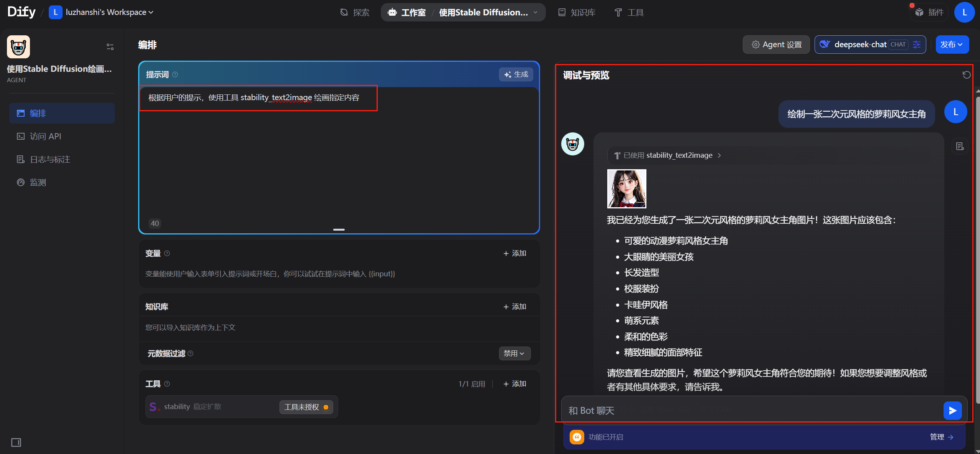Click the generated anime girl image thumbnail

626,189
